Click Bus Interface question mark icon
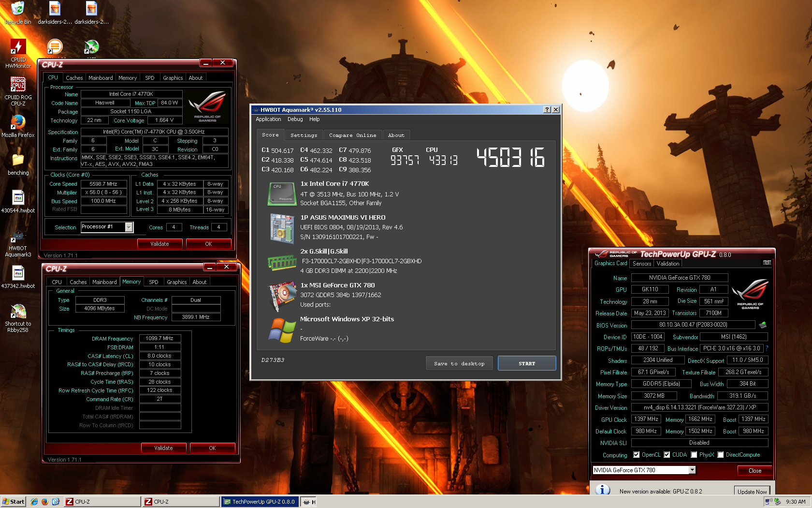This screenshot has height=508, width=812. 767,348
